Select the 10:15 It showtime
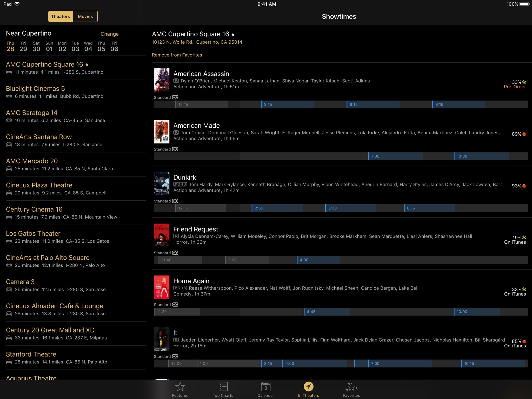This screenshot has height=399, width=532. [493, 363]
